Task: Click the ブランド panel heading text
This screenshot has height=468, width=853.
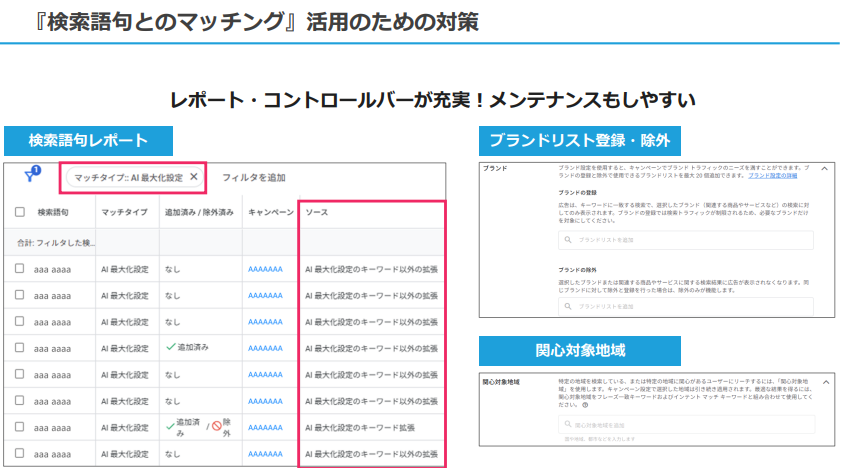Action: [495, 169]
